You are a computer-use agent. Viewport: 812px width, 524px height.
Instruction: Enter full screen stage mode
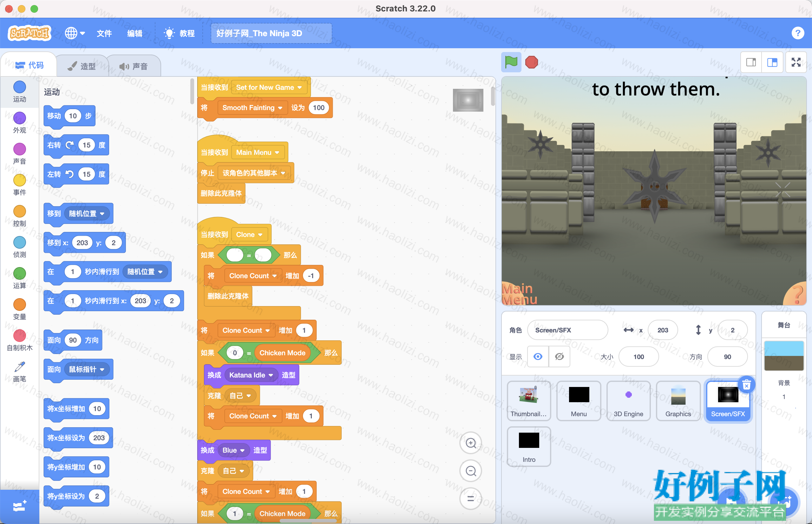pos(796,62)
